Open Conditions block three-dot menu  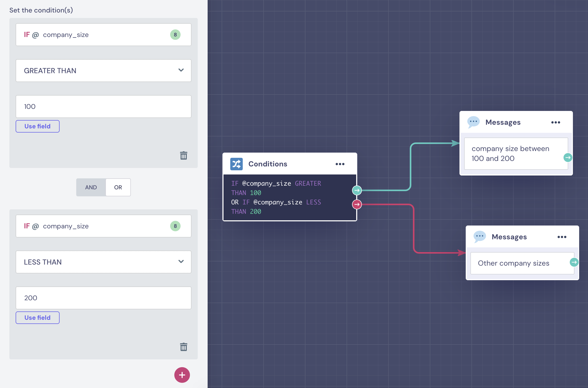(340, 164)
